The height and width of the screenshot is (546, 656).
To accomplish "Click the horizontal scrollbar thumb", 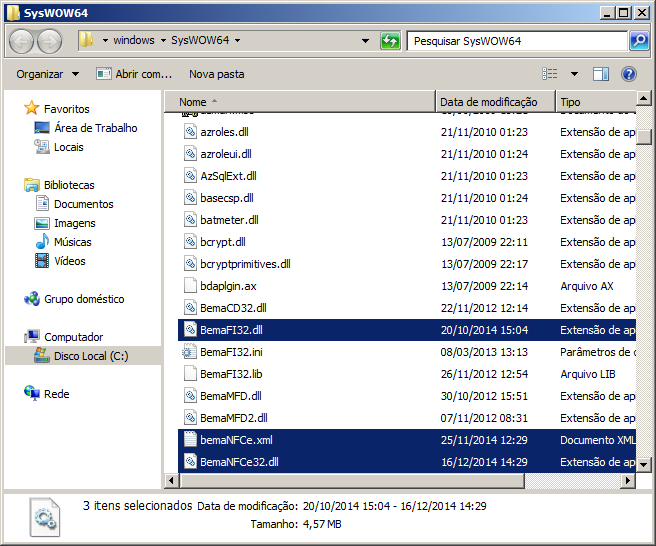I will (x=352, y=481).
